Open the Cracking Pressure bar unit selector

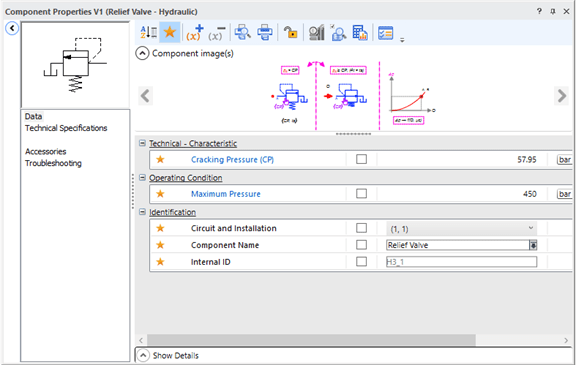click(565, 159)
